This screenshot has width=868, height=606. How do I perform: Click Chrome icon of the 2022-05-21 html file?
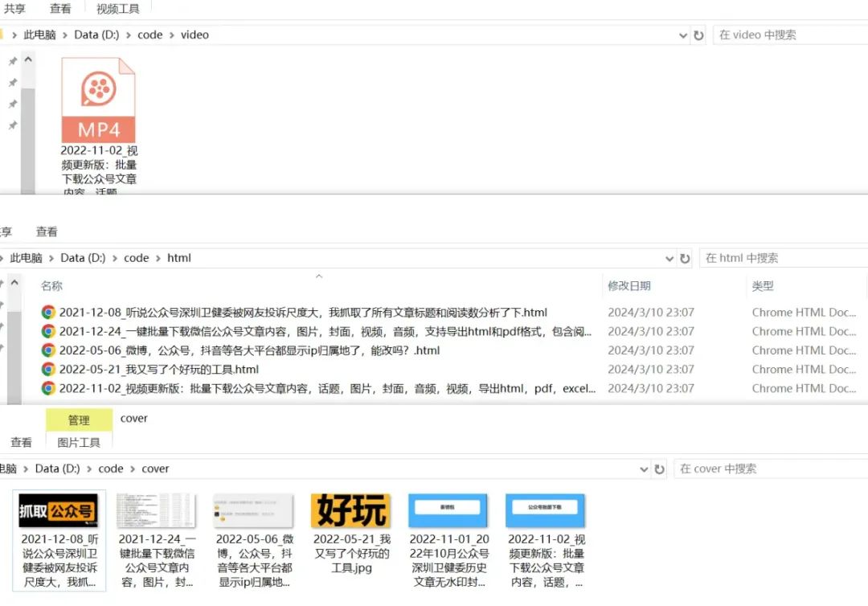(48, 369)
